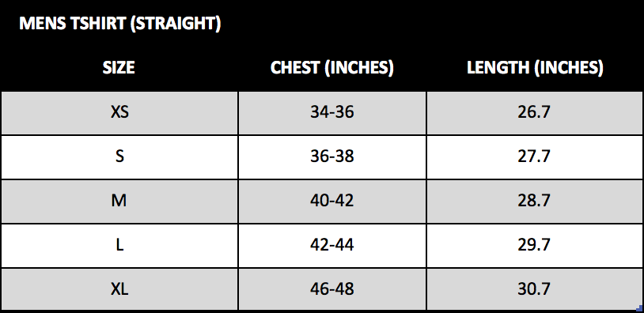The width and height of the screenshot is (644, 313).
Task: Pick the 29.7 length cell
Action: point(535,246)
